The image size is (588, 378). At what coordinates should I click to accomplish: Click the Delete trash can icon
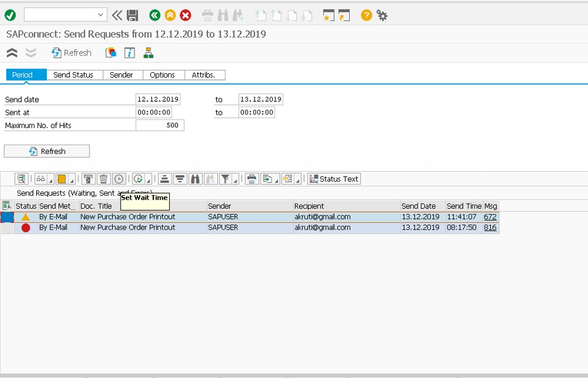pyautogui.click(x=103, y=179)
